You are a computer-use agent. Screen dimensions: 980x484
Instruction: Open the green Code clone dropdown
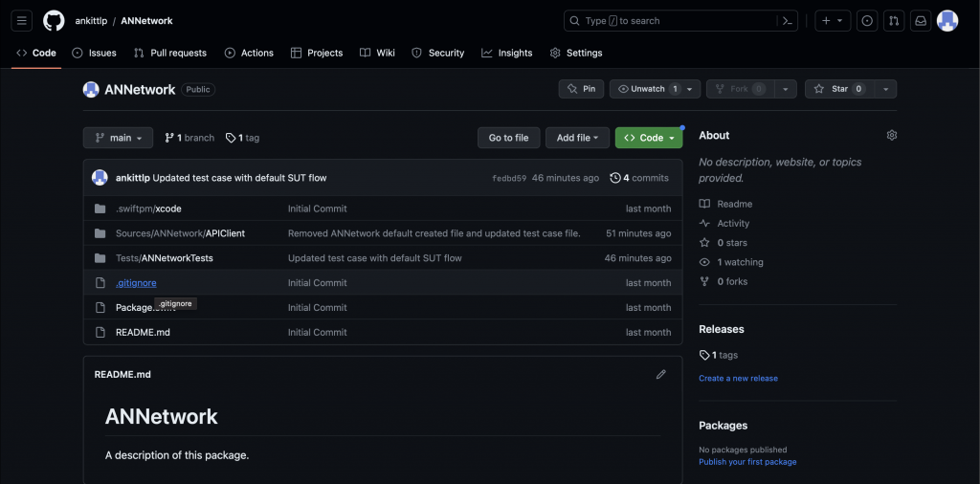point(649,138)
